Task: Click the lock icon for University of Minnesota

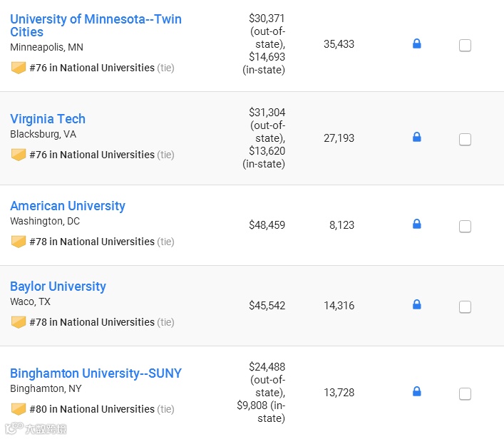Action: click(417, 44)
